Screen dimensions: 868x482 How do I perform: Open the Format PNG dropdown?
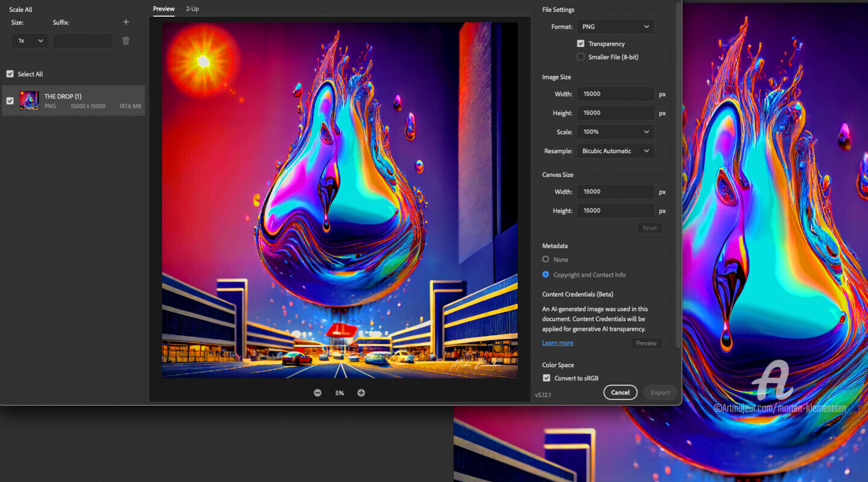click(615, 27)
